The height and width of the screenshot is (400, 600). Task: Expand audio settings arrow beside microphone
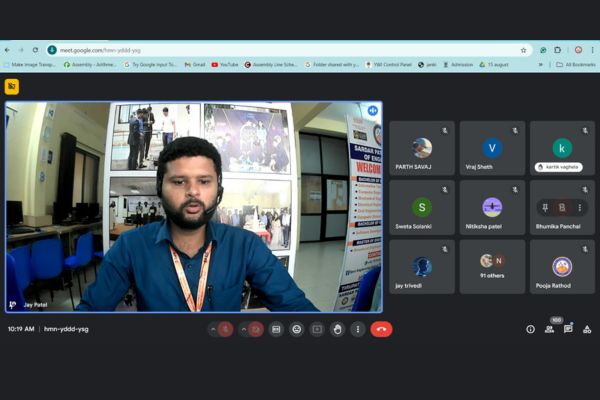pyautogui.click(x=213, y=329)
